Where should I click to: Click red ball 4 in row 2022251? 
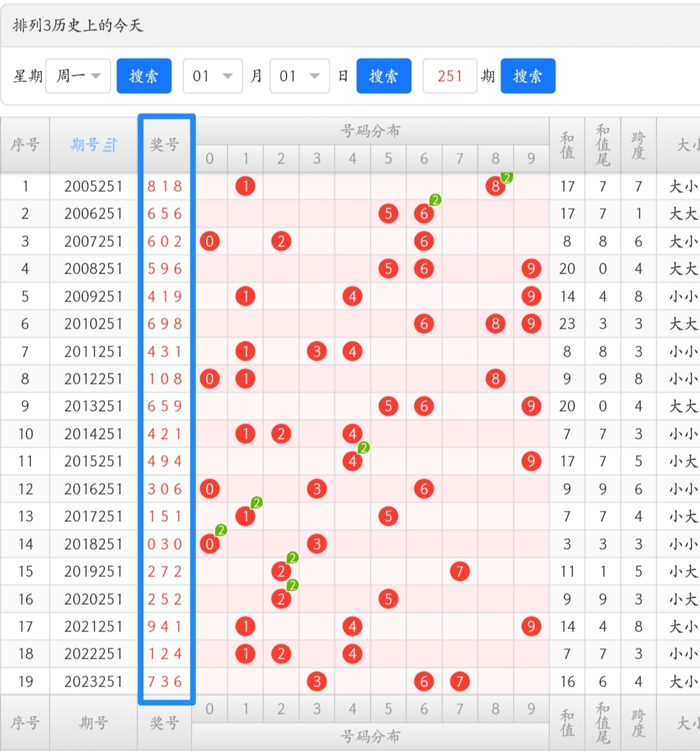(x=353, y=654)
